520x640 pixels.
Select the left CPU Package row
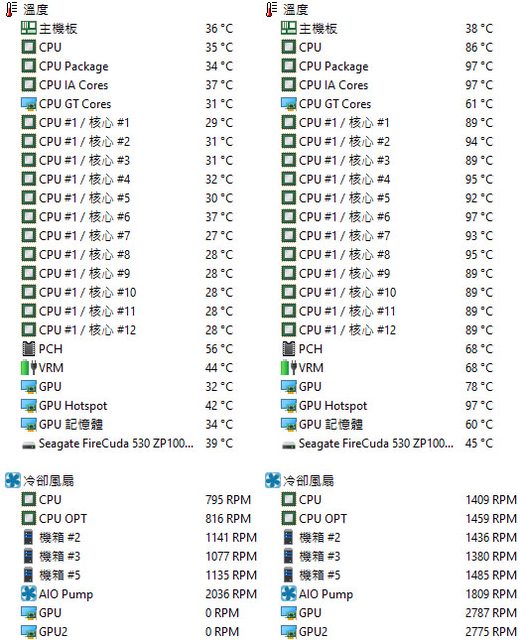[127, 66]
